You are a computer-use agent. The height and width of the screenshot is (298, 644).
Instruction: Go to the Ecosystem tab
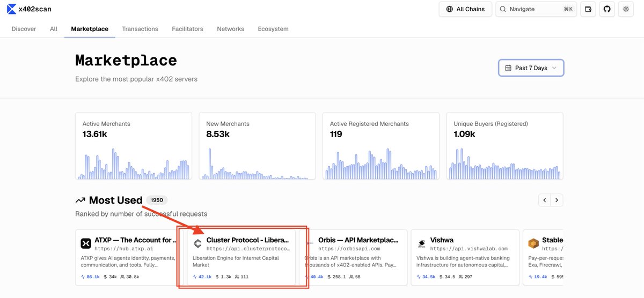point(273,29)
